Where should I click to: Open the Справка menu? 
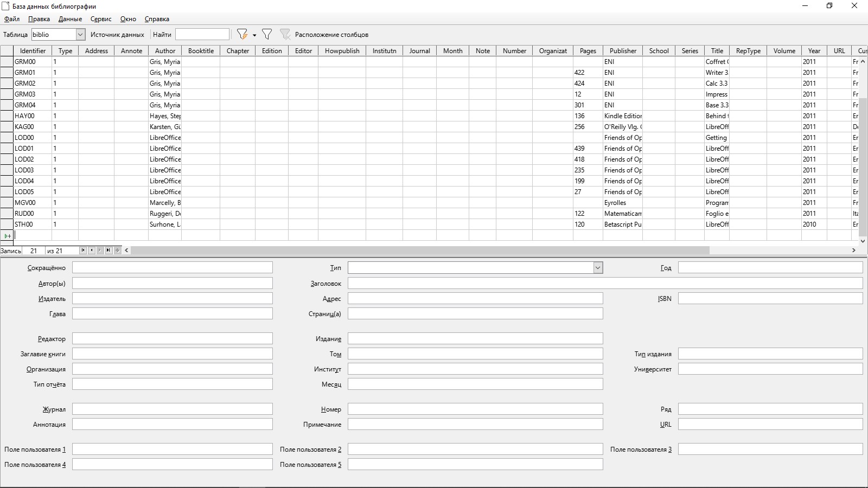click(157, 19)
